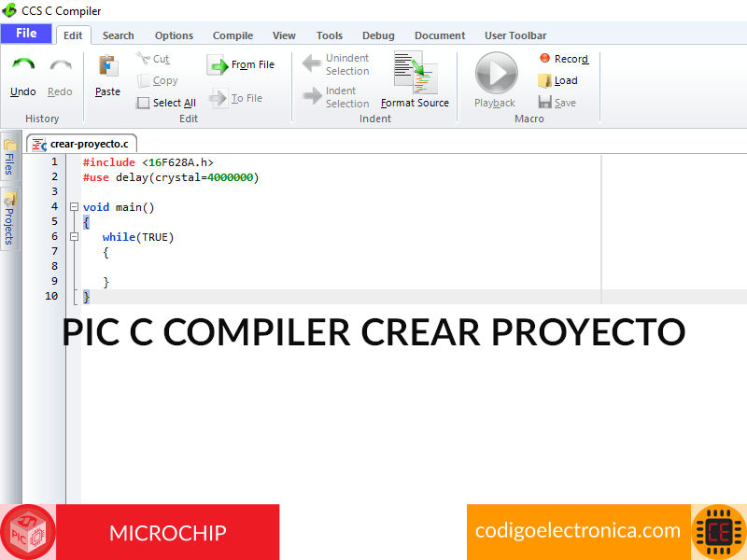Click the closing brace on line 10
This screenshot has width=747, height=560.
click(86, 297)
